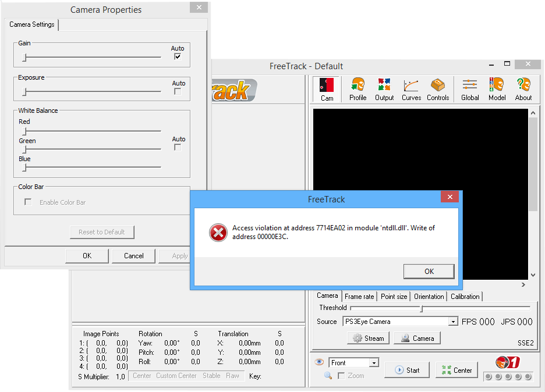
Task: Click the Green white balance slider
Action: tap(92, 149)
